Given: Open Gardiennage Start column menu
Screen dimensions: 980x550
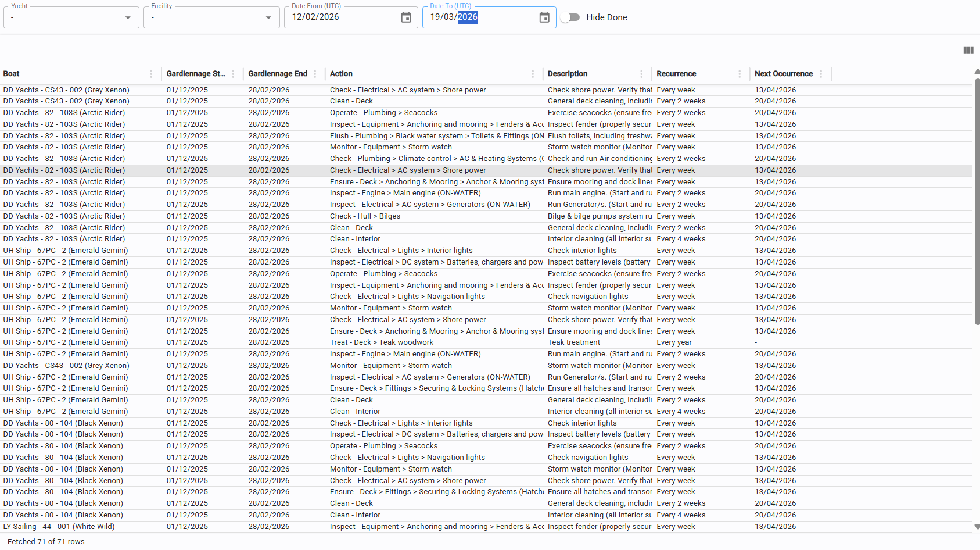Looking at the screenshot, I should [233, 74].
